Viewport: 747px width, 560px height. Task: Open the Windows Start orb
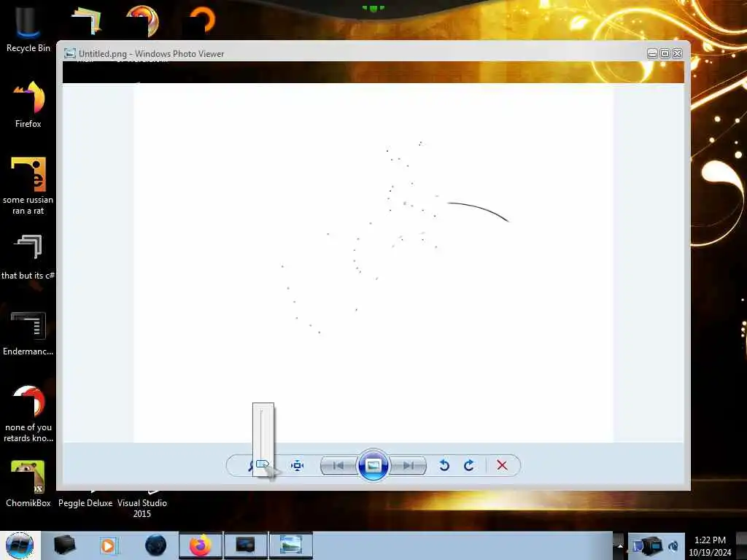(x=20, y=545)
